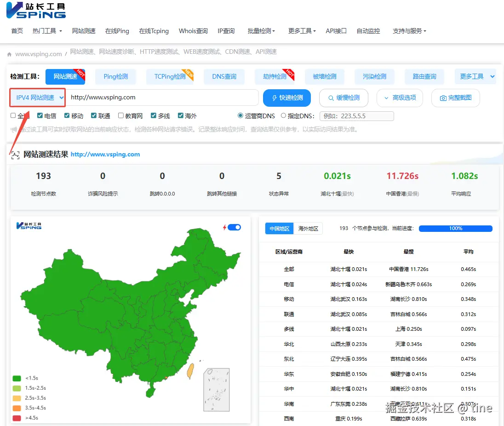Screen dimensions: 504x426
Task: Click the 电信 row in results table
Action: 379,284
